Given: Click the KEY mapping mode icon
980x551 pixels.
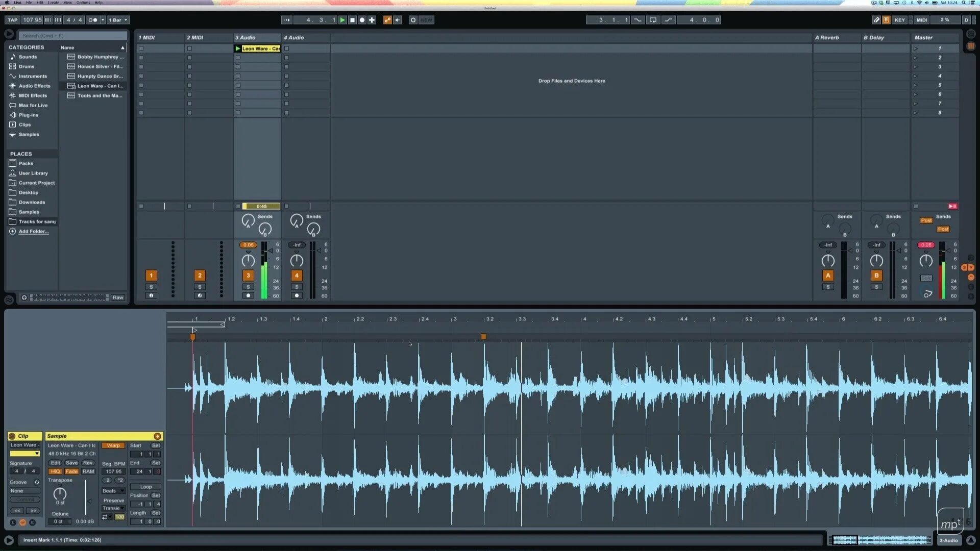Looking at the screenshot, I should (899, 19).
